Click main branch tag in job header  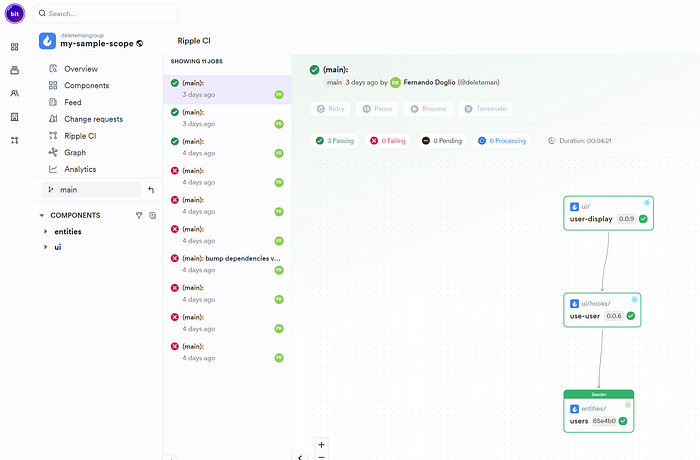pos(334,83)
